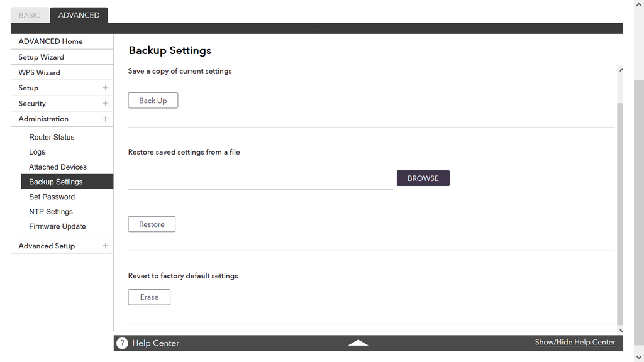The height and width of the screenshot is (362, 644).
Task: Click the help panel up-arrow icon
Action: [x=358, y=343]
